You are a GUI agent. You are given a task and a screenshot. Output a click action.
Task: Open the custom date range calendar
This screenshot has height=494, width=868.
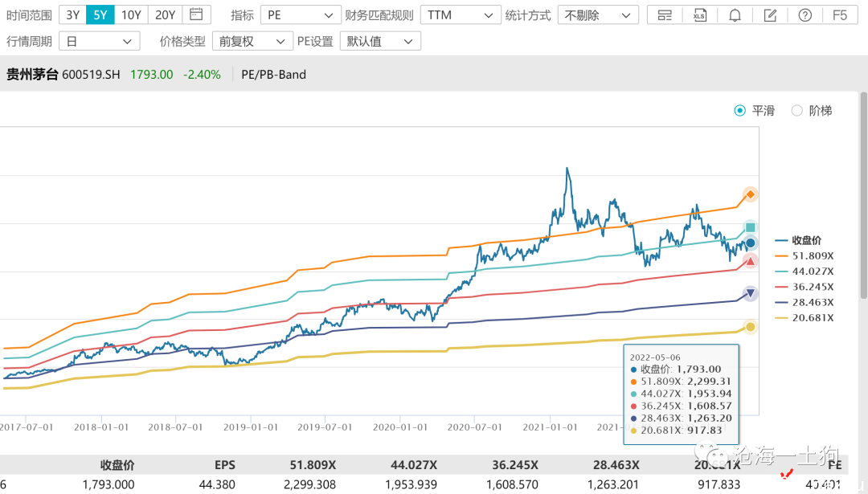196,15
